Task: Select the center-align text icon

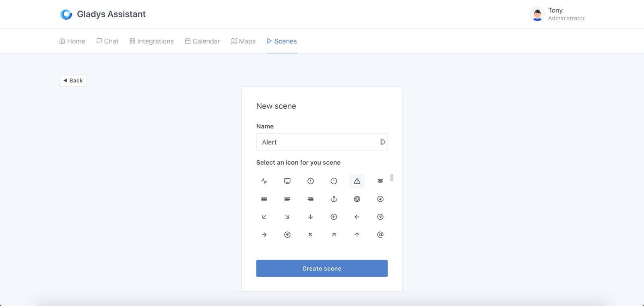Action: 380,181
